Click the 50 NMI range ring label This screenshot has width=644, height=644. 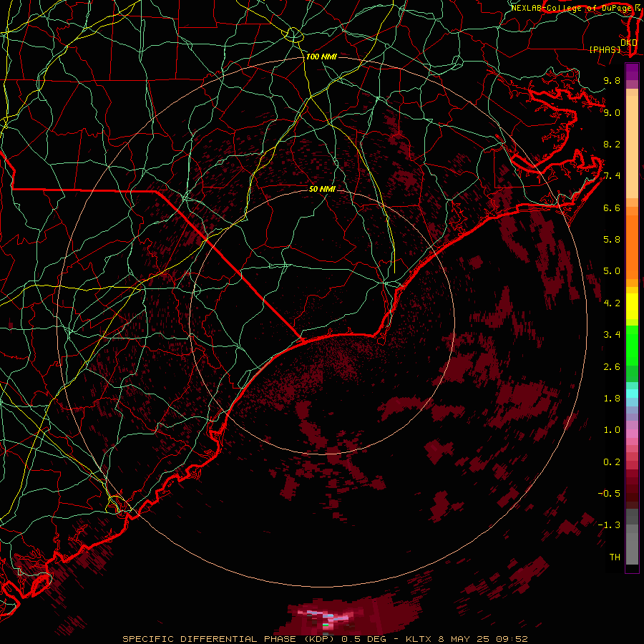[322, 189]
